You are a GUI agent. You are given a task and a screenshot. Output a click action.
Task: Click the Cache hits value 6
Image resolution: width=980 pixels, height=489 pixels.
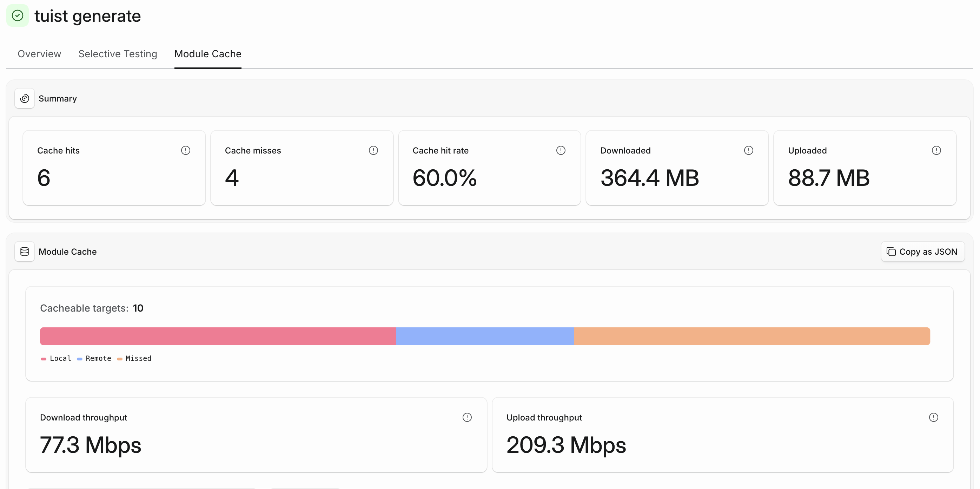pos(44,178)
